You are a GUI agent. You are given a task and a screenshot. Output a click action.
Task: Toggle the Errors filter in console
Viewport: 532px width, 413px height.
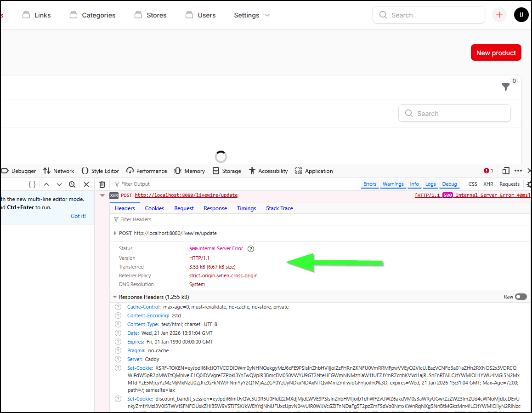coord(370,184)
